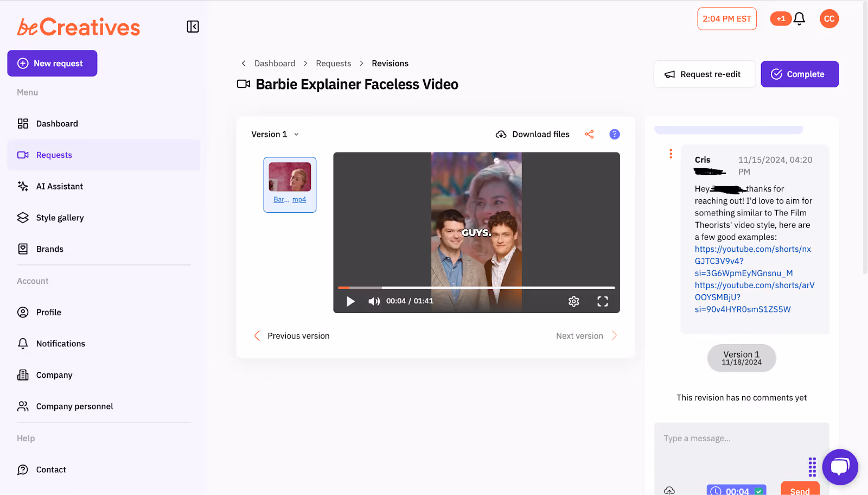The height and width of the screenshot is (495, 868).
Task: Seek on the video progress bar
Action: (x=476, y=288)
